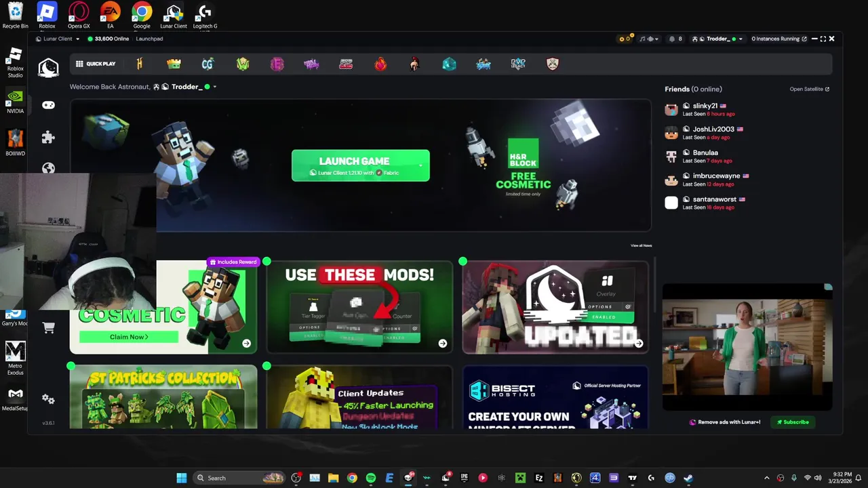Open friend Banulaa in the friends list

(705, 157)
